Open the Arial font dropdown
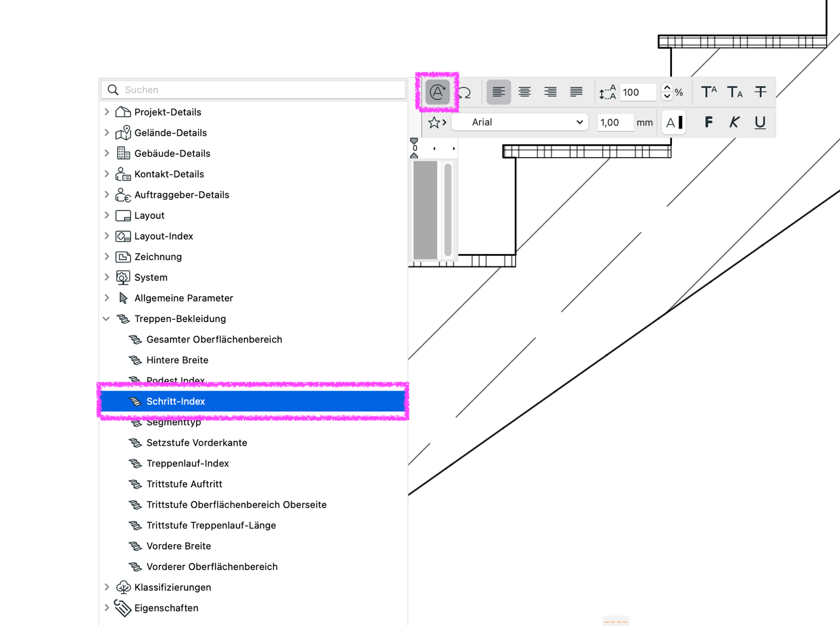Image resolution: width=840 pixels, height=626 pixels. 520,123
